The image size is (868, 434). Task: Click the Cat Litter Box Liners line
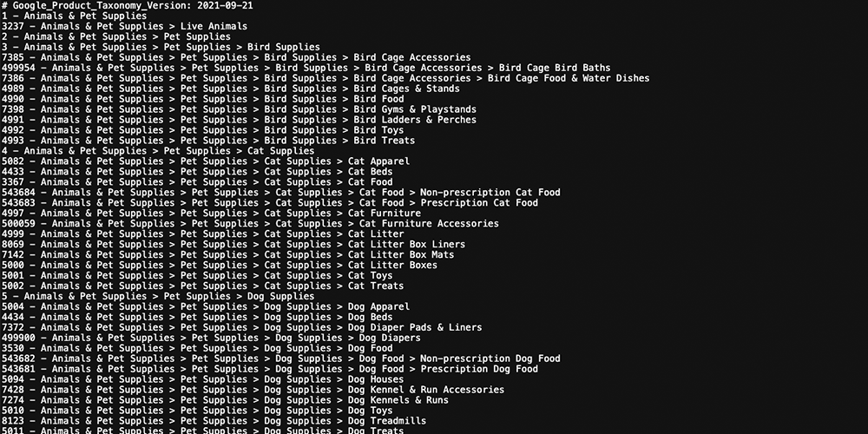pyautogui.click(x=233, y=245)
